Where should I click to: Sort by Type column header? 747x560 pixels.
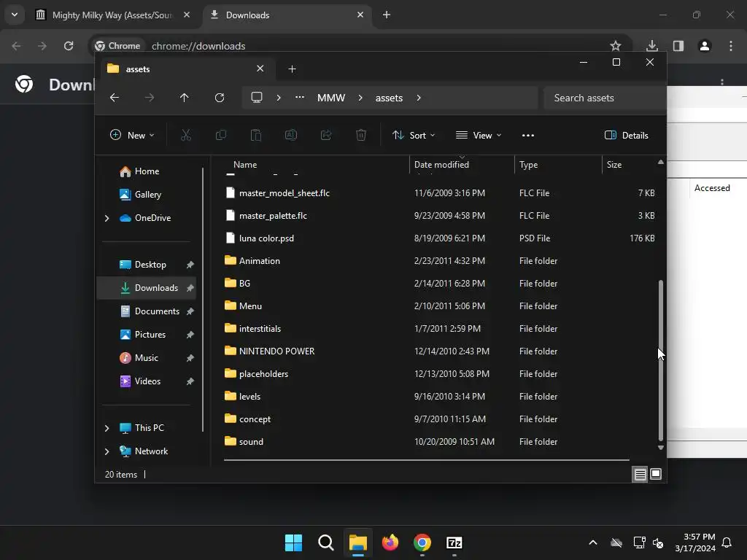point(528,165)
